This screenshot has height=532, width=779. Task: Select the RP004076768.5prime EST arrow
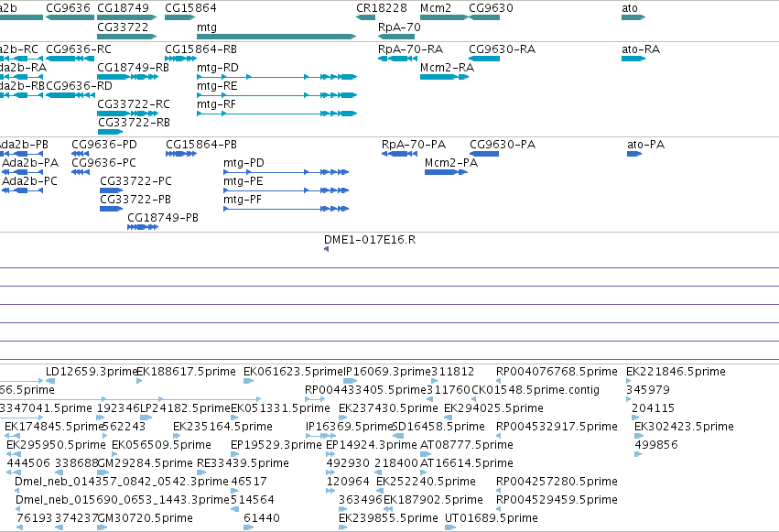pyautogui.click(x=498, y=381)
